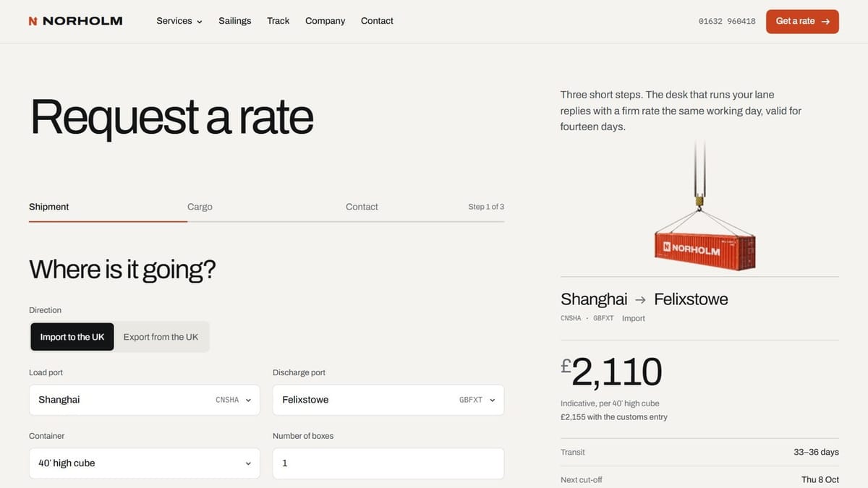Open the Container 40' high cube dropdown

pyautogui.click(x=145, y=463)
